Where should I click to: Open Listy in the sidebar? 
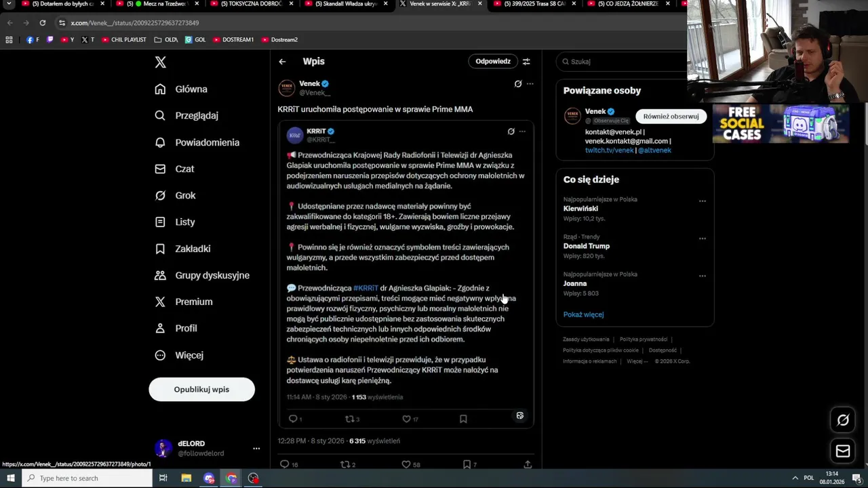click(x=174, y=222)
